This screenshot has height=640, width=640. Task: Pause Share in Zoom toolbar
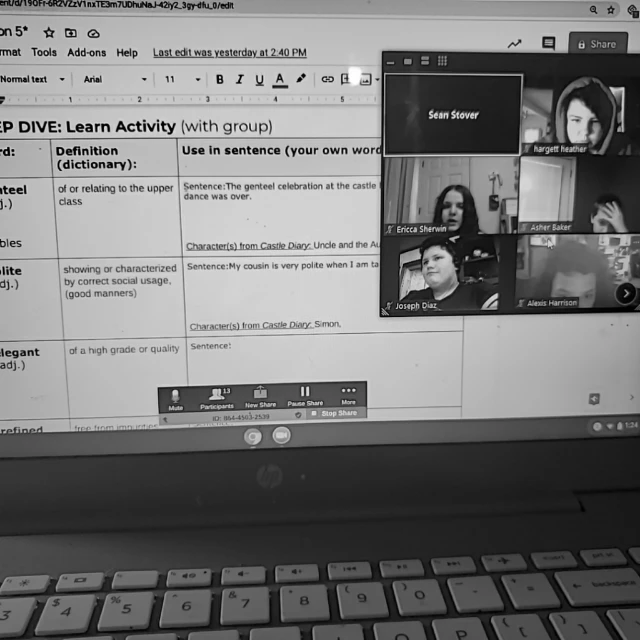305,396
